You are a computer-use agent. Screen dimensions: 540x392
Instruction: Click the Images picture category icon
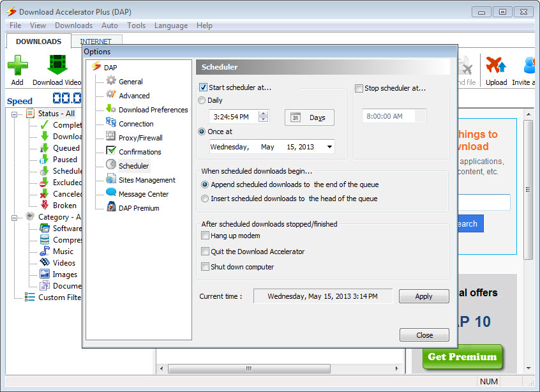click(x=45, y=274)
